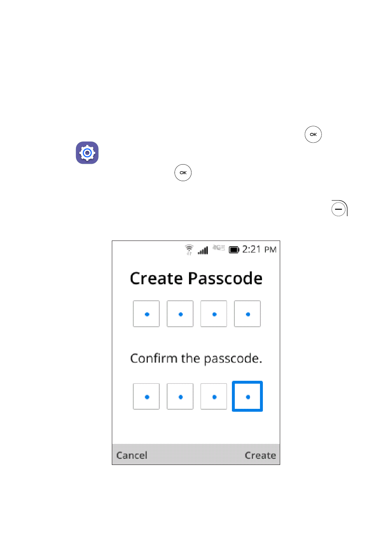Focus the third Create Passcode digit box
This screenshot has height=559, width=392.
(214, 314)
